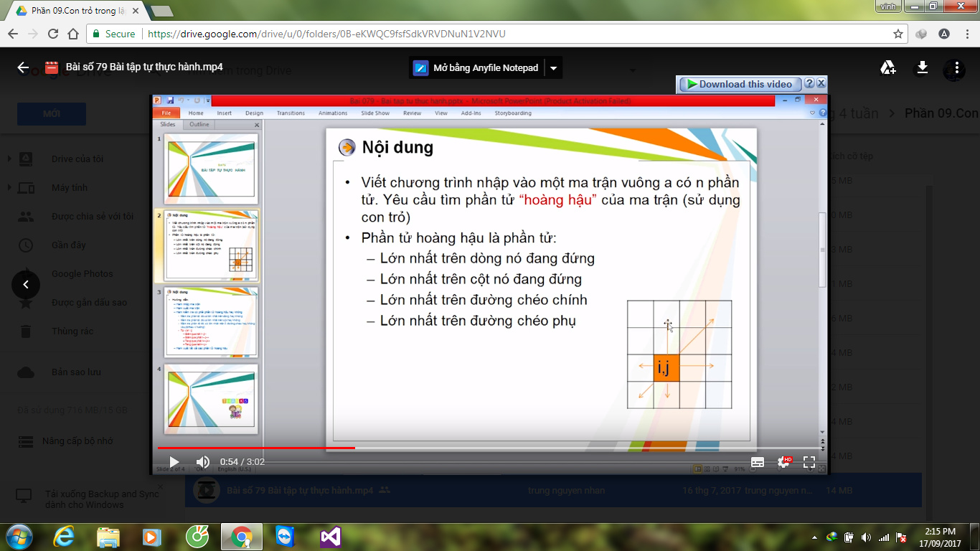Expand the open-with apps dropdown arrow
Screen dimensions: 980x551
(x=553, y=68)
